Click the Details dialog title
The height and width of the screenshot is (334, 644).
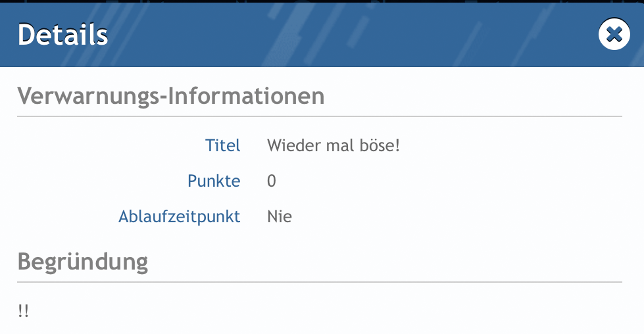[x=63, y=34]
